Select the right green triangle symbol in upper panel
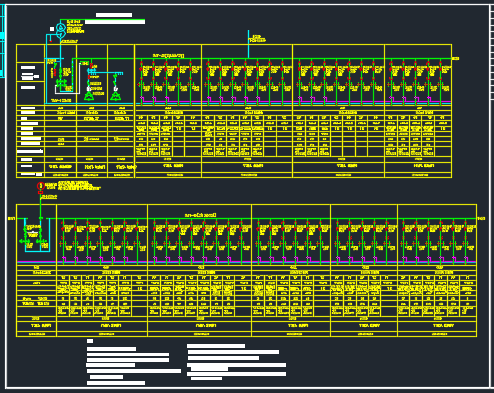 pyautogui.click(x=115, y=96)
